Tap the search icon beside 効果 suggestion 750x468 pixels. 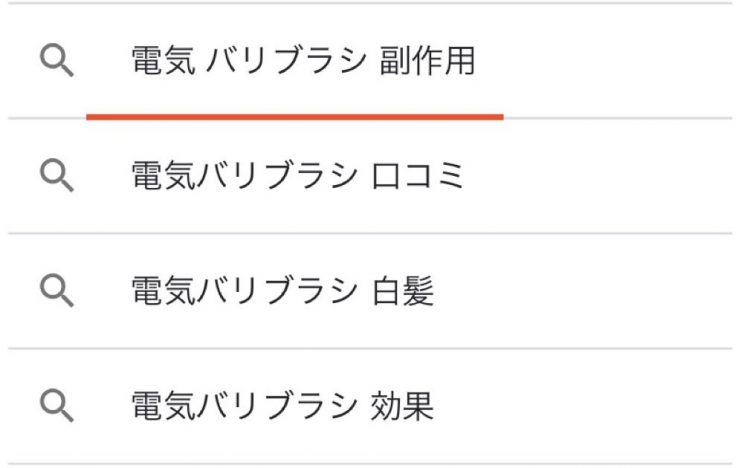click(57, 406)
